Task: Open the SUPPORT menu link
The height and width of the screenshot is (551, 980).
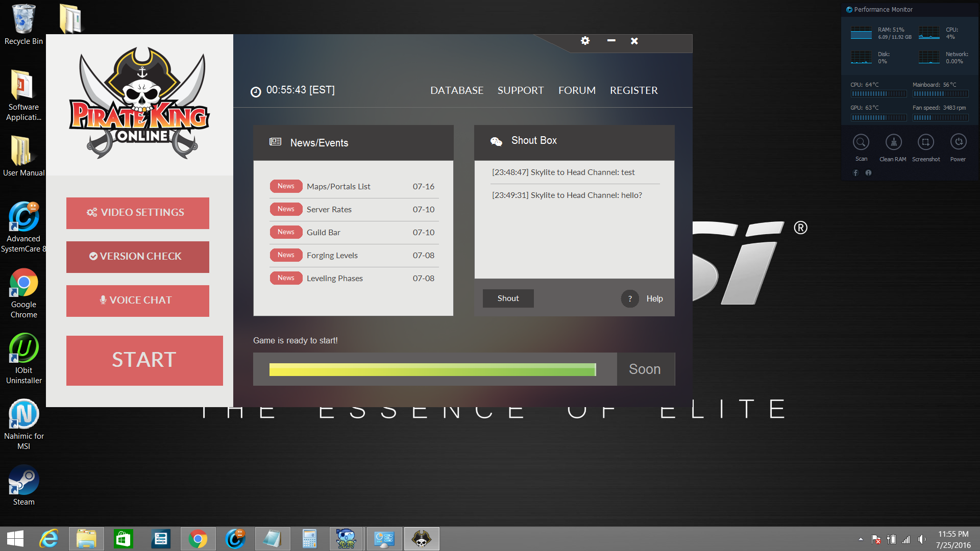Action: [x=521, y=91]
